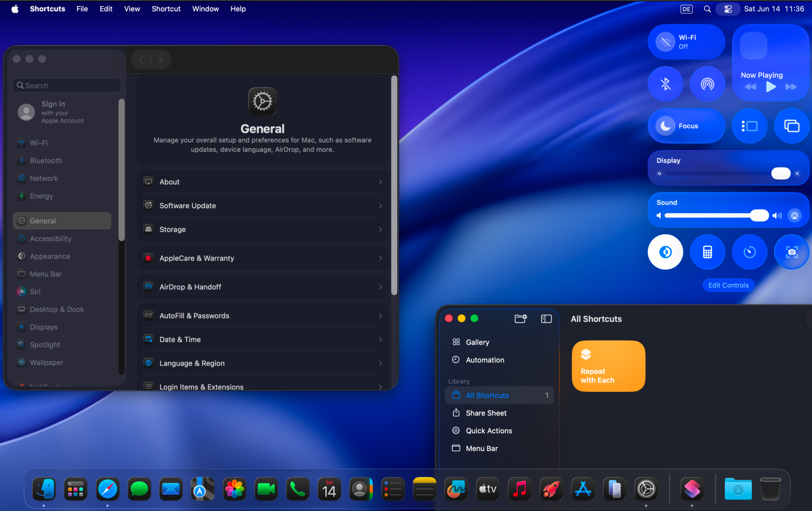Toggle Bluetooth in Control Center
Image resolution: width=812 pixels, height=511 pixels.
click(x=665, y=84)
